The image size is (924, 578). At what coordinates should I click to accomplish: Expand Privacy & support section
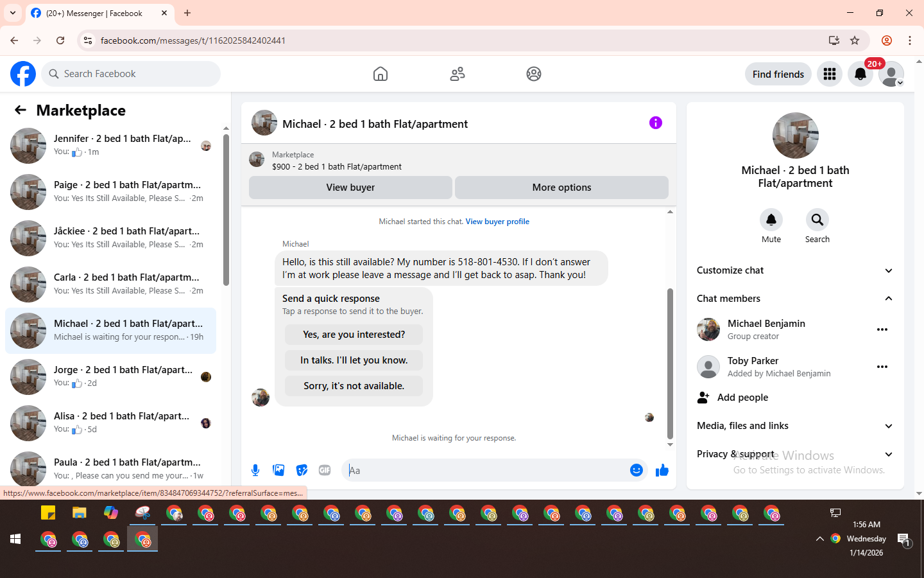tap(795, 454)
